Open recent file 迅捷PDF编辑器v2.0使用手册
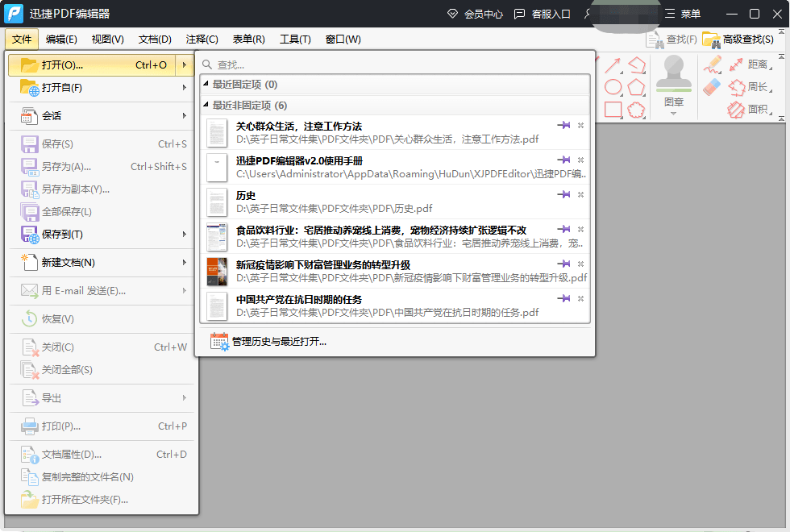790x532 pixels. (396, 168)
